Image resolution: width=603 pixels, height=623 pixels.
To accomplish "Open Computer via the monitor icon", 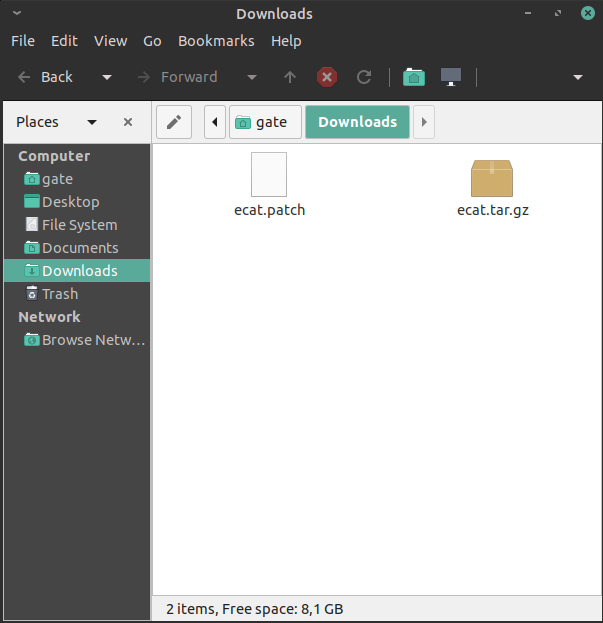I will tap(451, 77).
